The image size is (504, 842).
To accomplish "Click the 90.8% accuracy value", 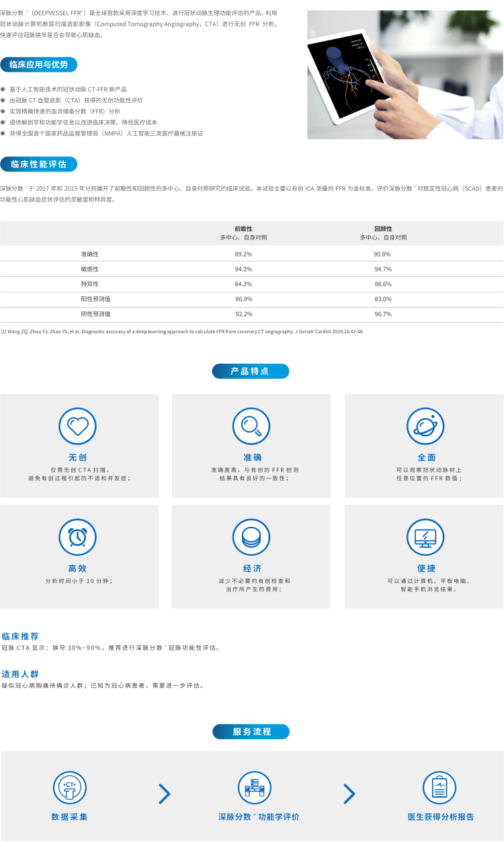I will (383, 254).
